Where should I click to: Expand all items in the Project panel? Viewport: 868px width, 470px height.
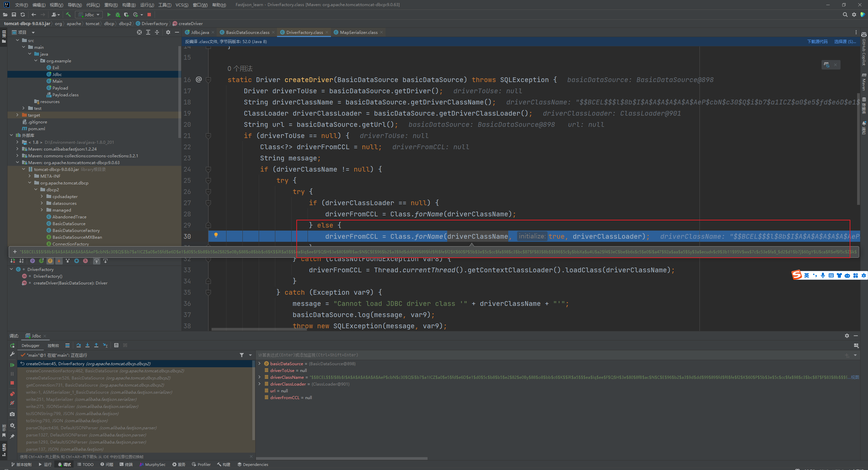148,32
